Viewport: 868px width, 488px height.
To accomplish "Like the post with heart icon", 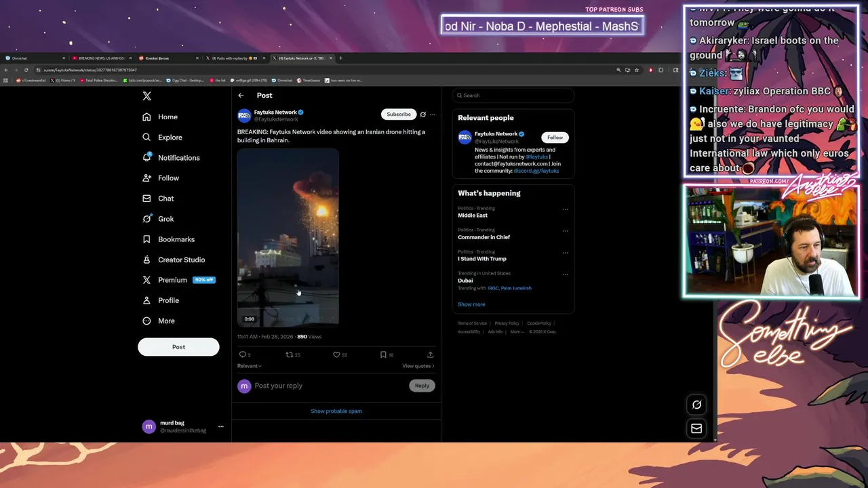I will coord(336,354).
